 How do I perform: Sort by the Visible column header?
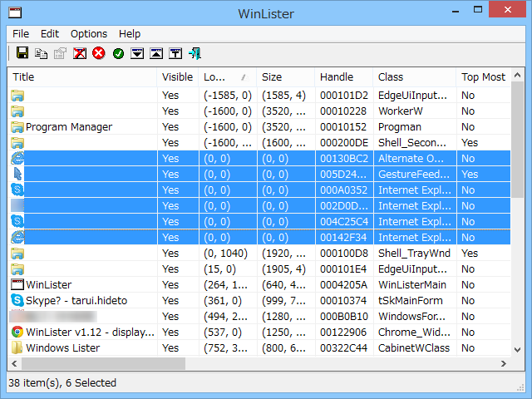click(177, 77)
